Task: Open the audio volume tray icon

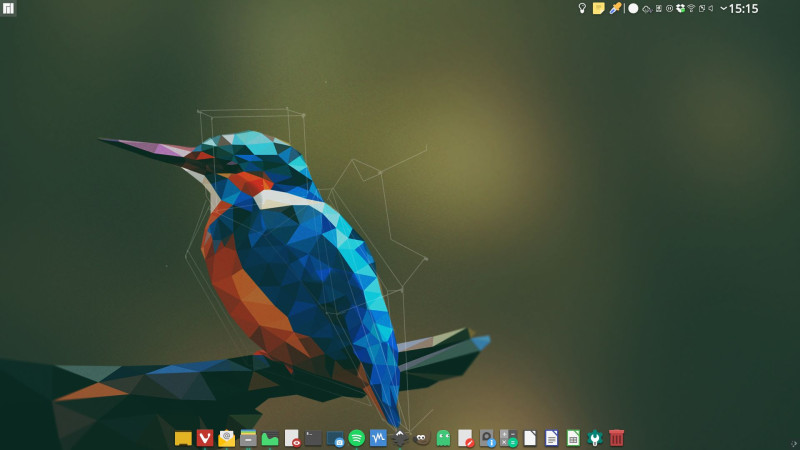Action: (x=711, y=8)
